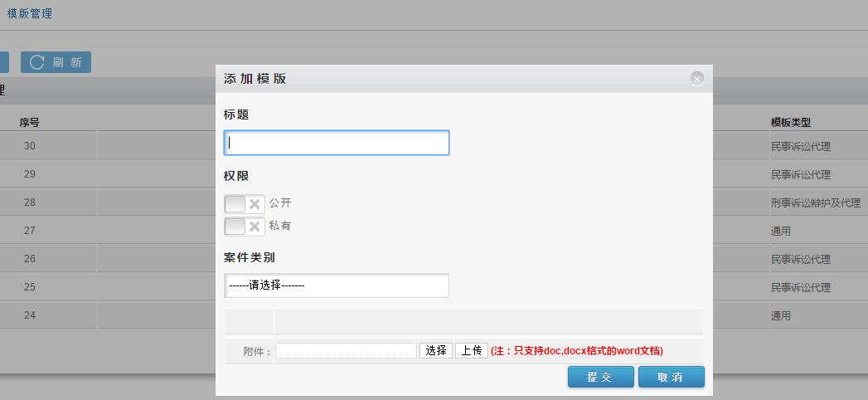
Task: Select the row numbered 26
Action: tap(30, 260)
